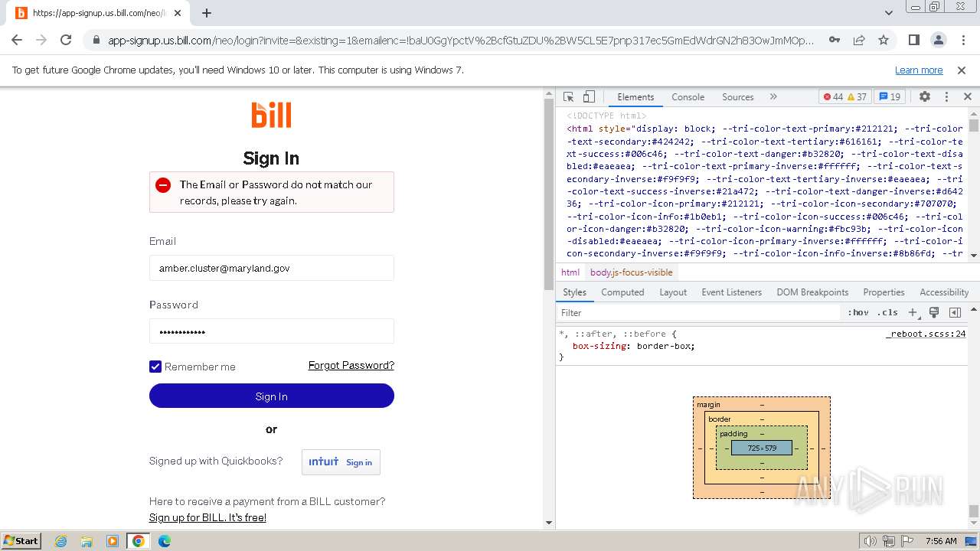Close the bill.com browser tab
Viewport: 980px width, 551px height.
click(x=178, y=13)
